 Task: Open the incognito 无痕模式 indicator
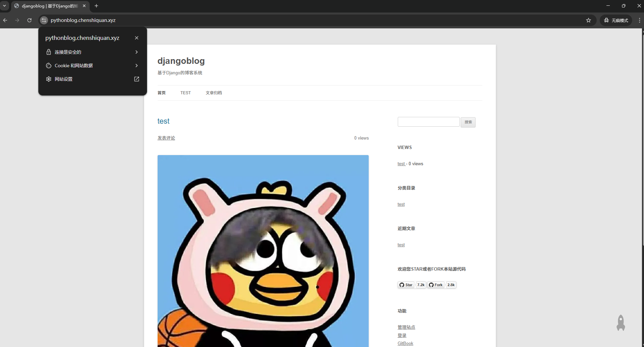click(x=616, y=20)
